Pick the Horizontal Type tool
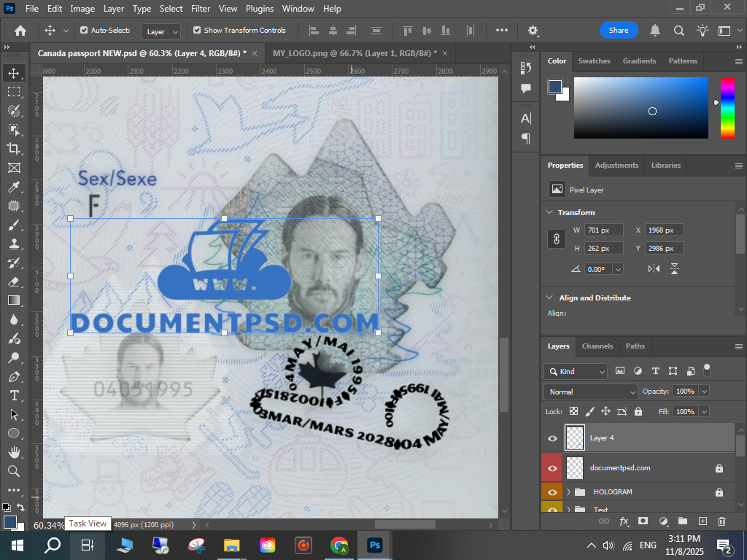The image size is (747, 560). pyautogui.click(x=13, y=395)
